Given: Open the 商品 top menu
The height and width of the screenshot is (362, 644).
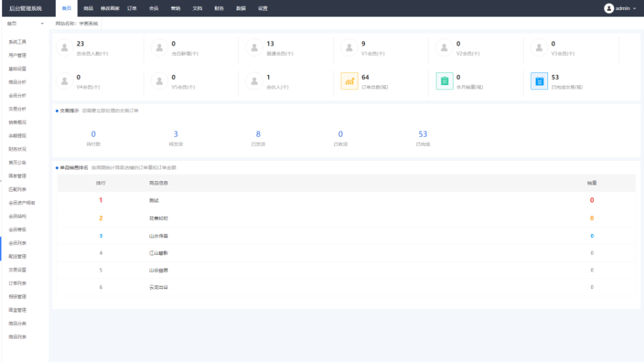Looking at the screenshot, I should (x=88, y=8).
